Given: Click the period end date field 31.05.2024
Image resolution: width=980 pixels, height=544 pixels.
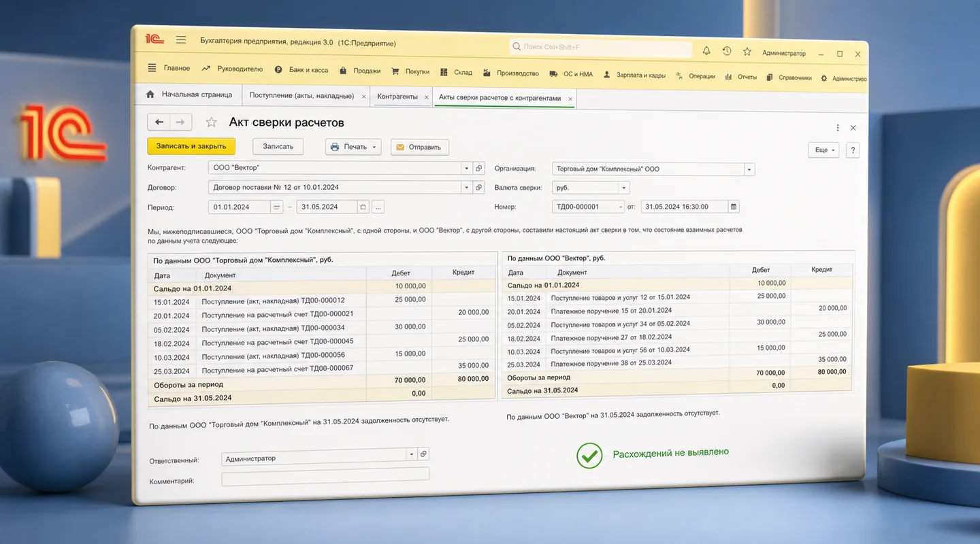Looking at the screenshot, I should 327,207.
